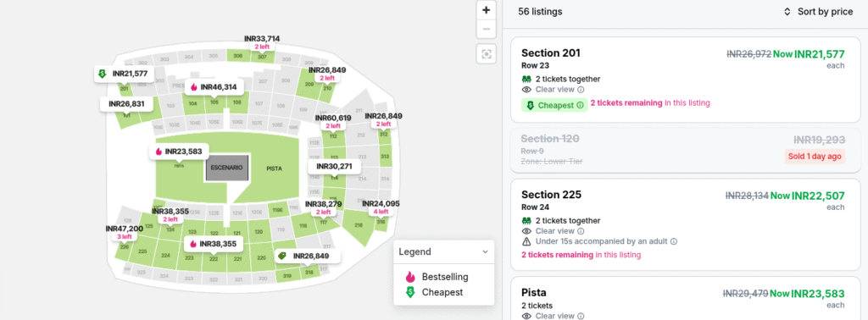This screenshot has width=868, height=320.
Task: Select the cheapest INR21,577 map marker
Action: [x=124, y=74]
